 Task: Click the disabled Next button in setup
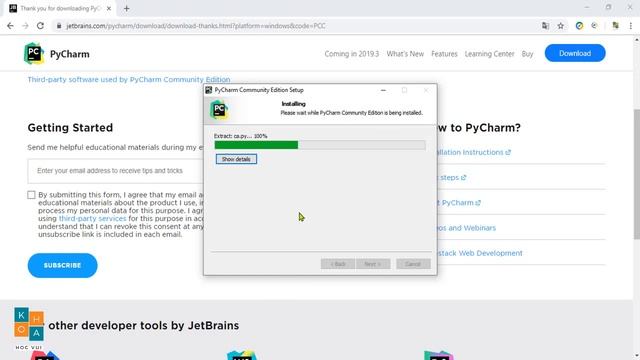click(x=373, y=264)
